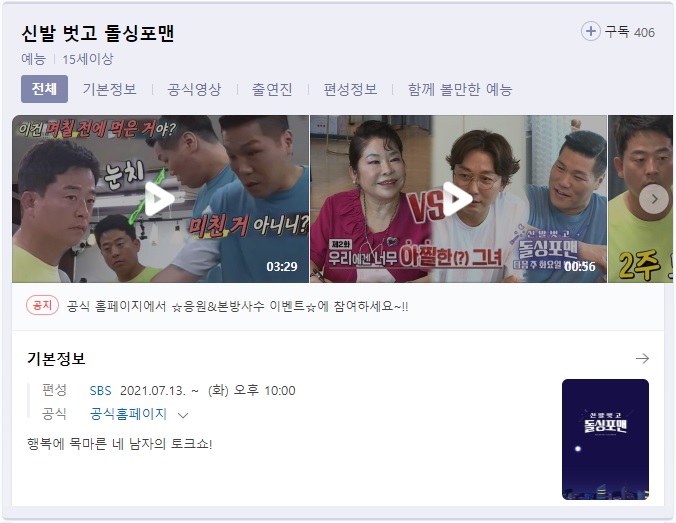The width and height of the screenshot is (676, 523).
Task: Show next videos with right arrow
Action: coord(654,199)
